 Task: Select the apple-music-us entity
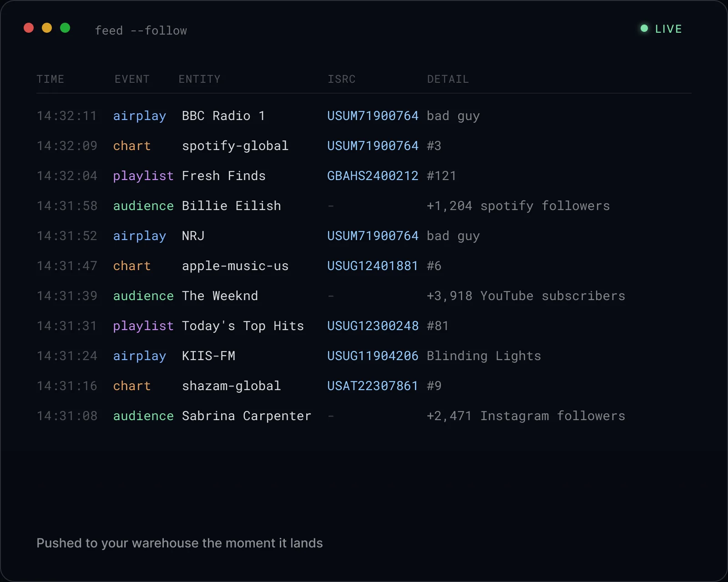pyautogui.click(x=235, y=266)
